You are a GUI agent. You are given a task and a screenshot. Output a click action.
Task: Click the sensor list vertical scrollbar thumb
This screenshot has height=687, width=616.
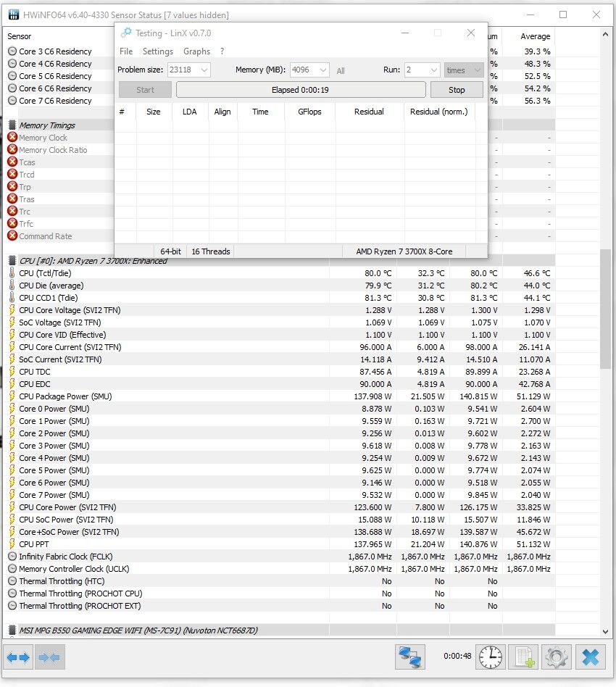pyautogui.click(x=605, y=309)
